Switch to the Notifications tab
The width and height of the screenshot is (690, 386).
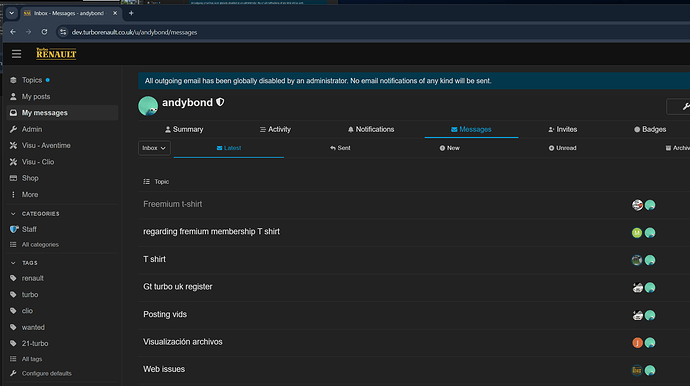click(371, 129)
